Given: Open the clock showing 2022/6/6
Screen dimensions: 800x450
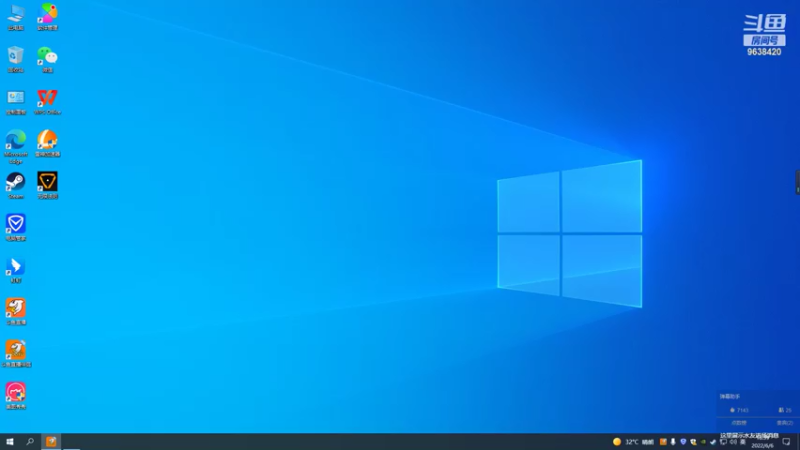Looking at the screenshot, I should (x=762, y=442).
